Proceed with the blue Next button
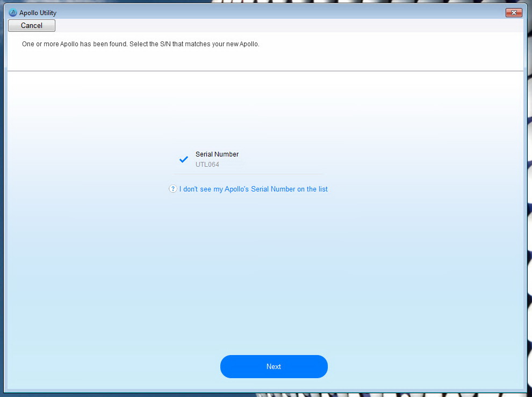The width and height of the screenshot is (532, 397). (x=274, y=366)
